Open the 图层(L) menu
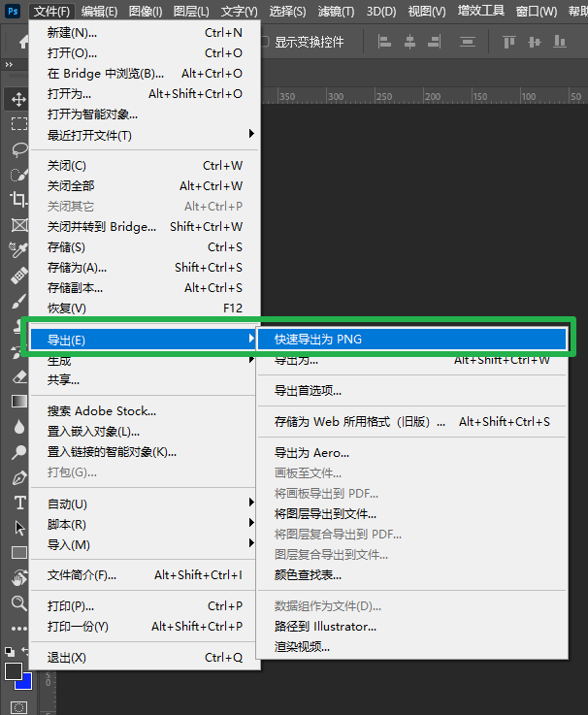Screen dimensions: 588x715 pyautogui.click(x=191, y=11)
